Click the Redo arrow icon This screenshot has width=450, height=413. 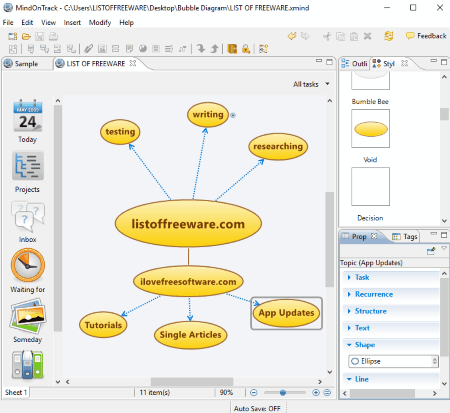305,36
